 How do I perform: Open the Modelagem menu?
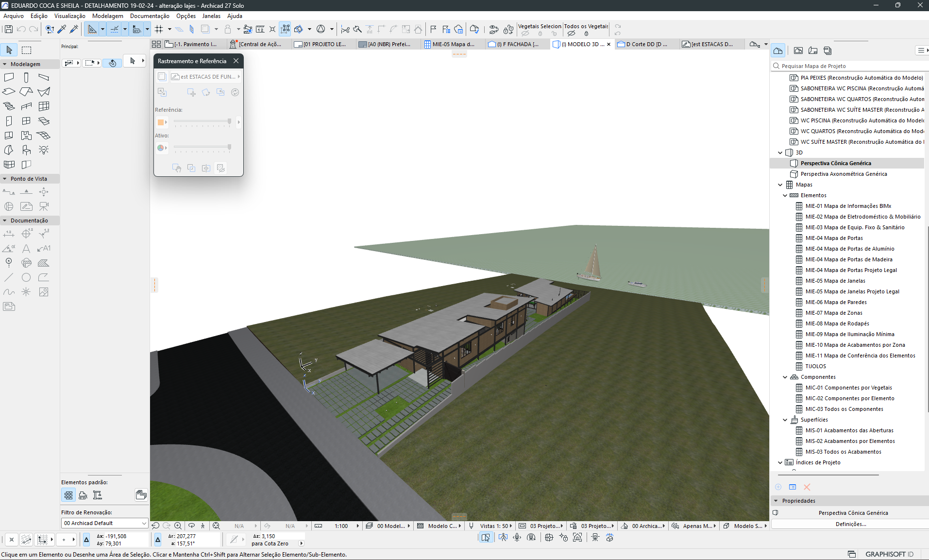pyautogui.click(x=108, y=16)
